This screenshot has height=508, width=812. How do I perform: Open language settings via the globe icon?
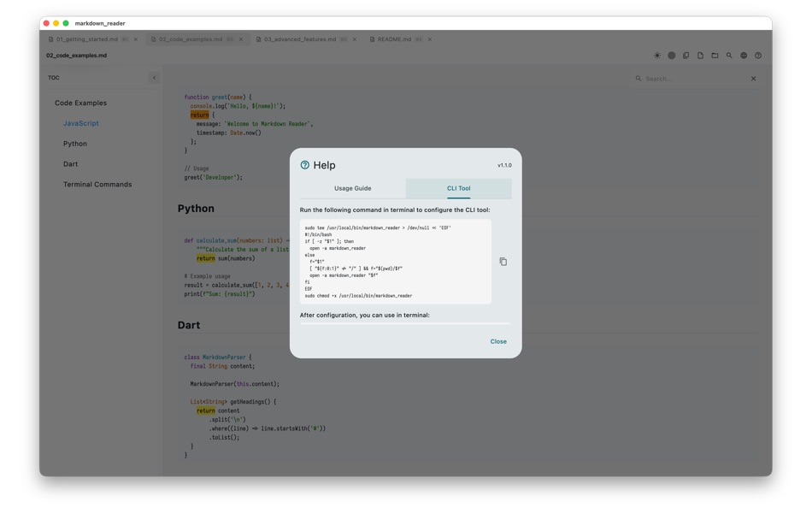[744, 55]
